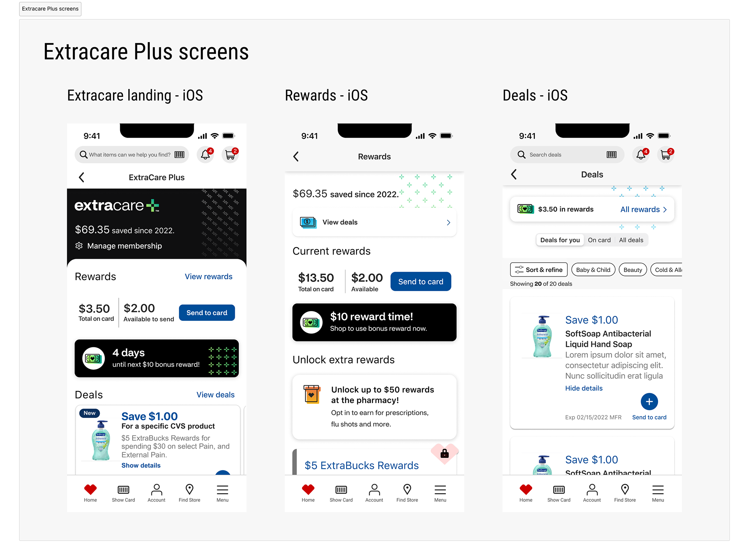The image size is (749, 560).
Task: Expand Show details on landing deal card
Action: (141, 465)
